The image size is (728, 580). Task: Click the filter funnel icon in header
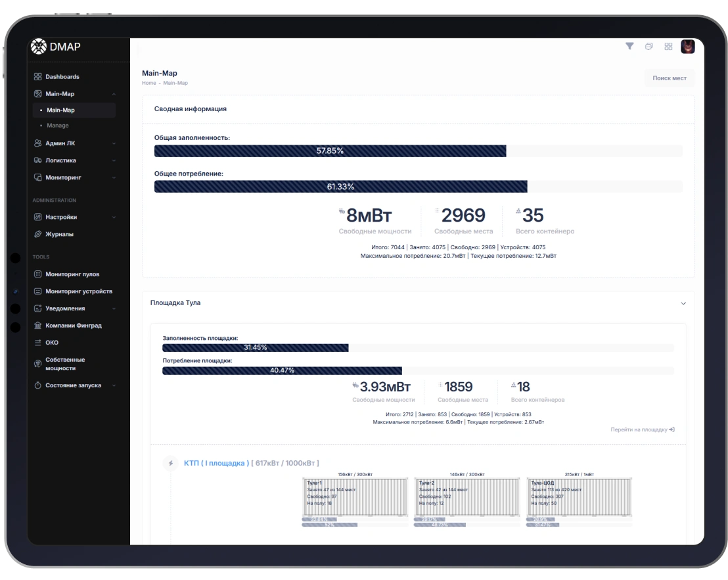coord(629,46)
